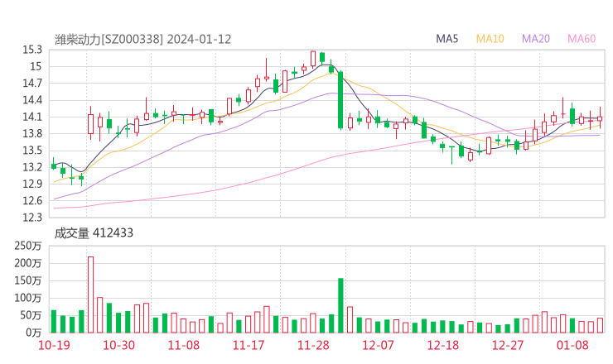The height and width of the screenshot is (364, 613).
Task: Click the 10-19 date axis label
Action: pyautogui.click(x=54, y=345)
